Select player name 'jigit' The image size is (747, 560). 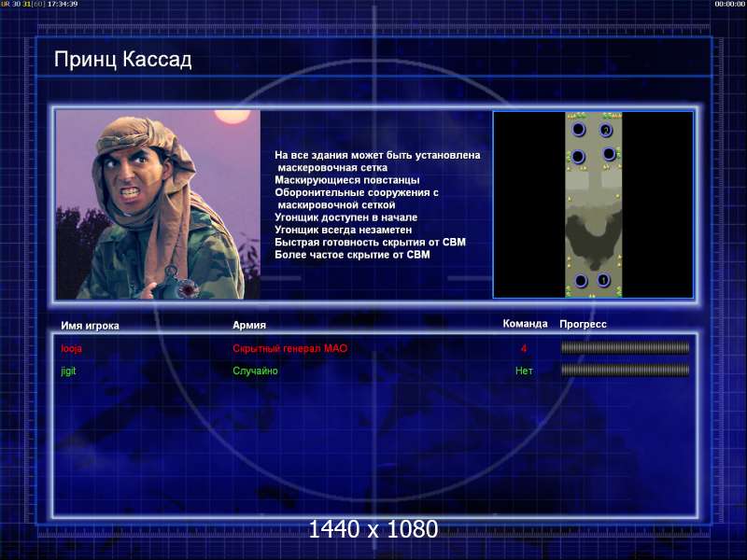(68, 371)
